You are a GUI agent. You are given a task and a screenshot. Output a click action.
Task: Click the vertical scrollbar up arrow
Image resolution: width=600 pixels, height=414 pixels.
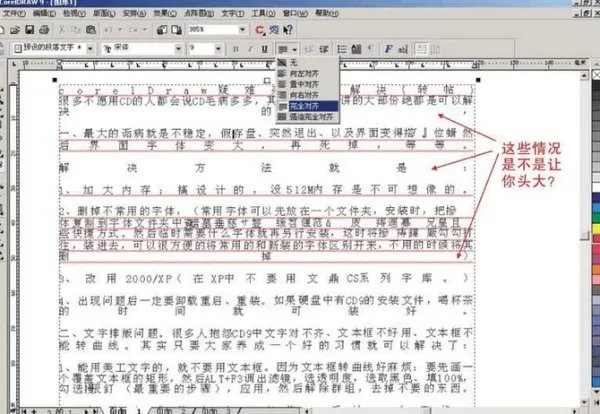(x=584, y=75)
